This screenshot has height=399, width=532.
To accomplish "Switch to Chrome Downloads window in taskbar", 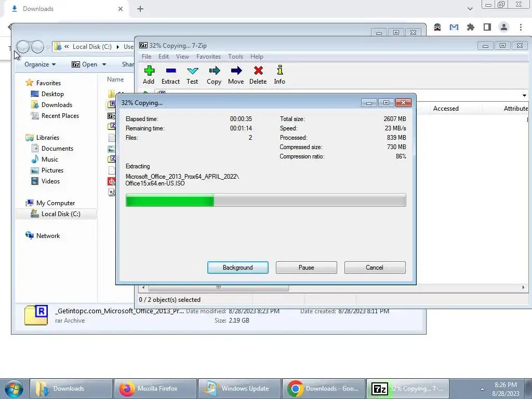I will 324,389.
